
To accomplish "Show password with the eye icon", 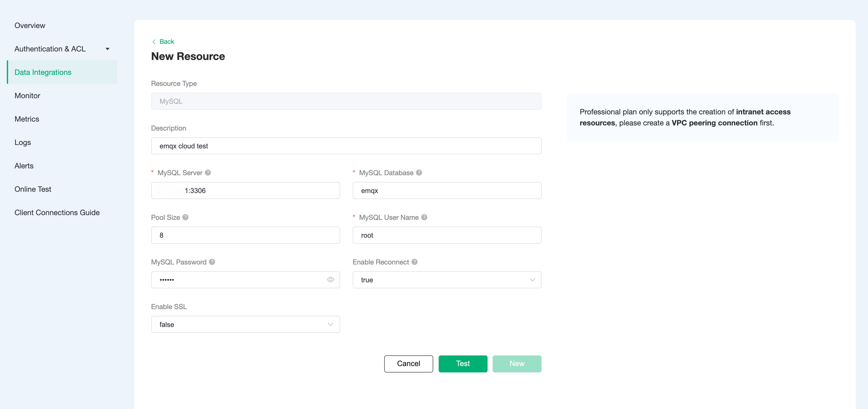I will point(330,280).
